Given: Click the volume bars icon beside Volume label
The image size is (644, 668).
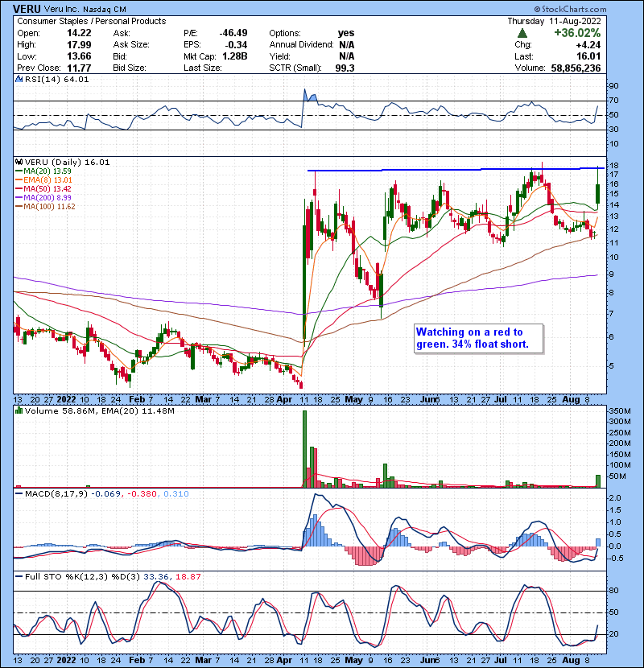Looking at the screenshot, I should (x=19, y=410).
